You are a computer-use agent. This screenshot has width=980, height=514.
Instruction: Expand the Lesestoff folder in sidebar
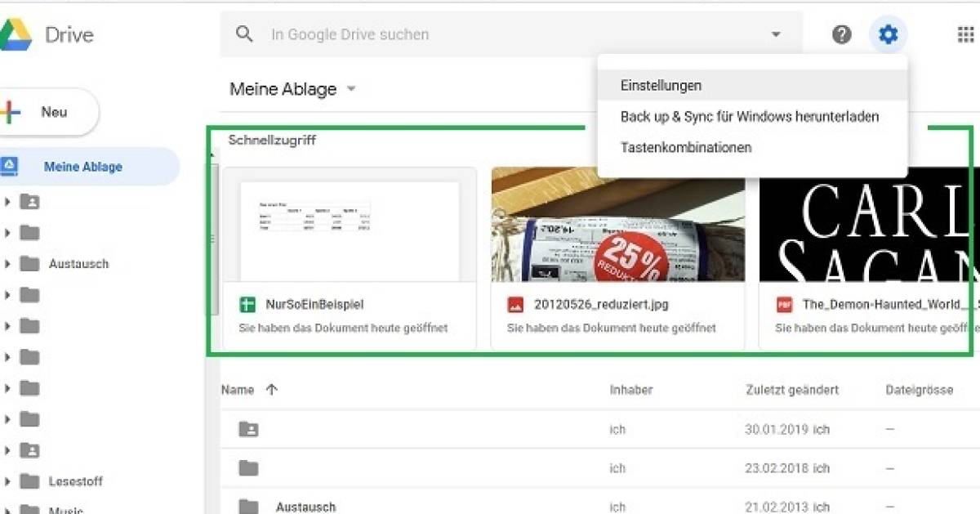(x=9, y=481)
